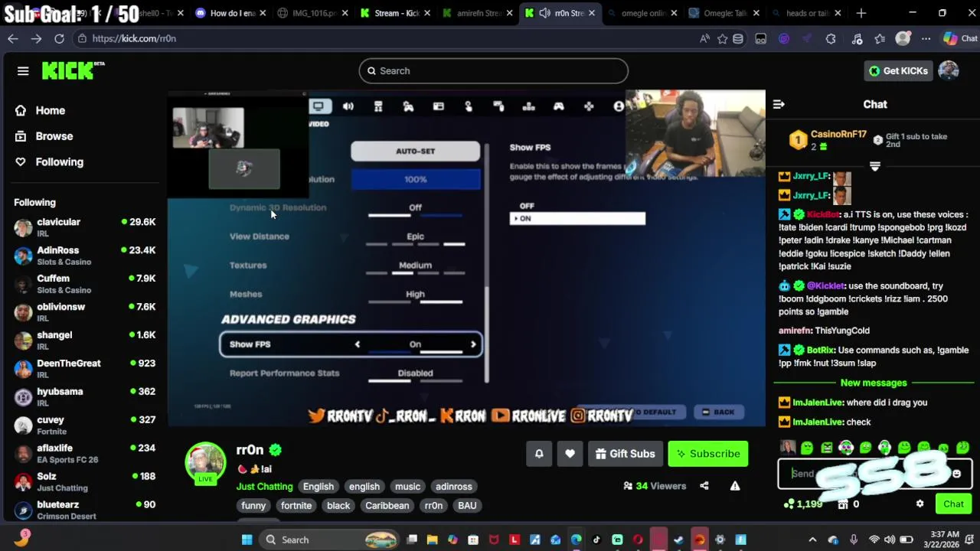Open chat settings gear
Image resolution: width=980 pixels, height=551 pixels.
coord(920,504)
